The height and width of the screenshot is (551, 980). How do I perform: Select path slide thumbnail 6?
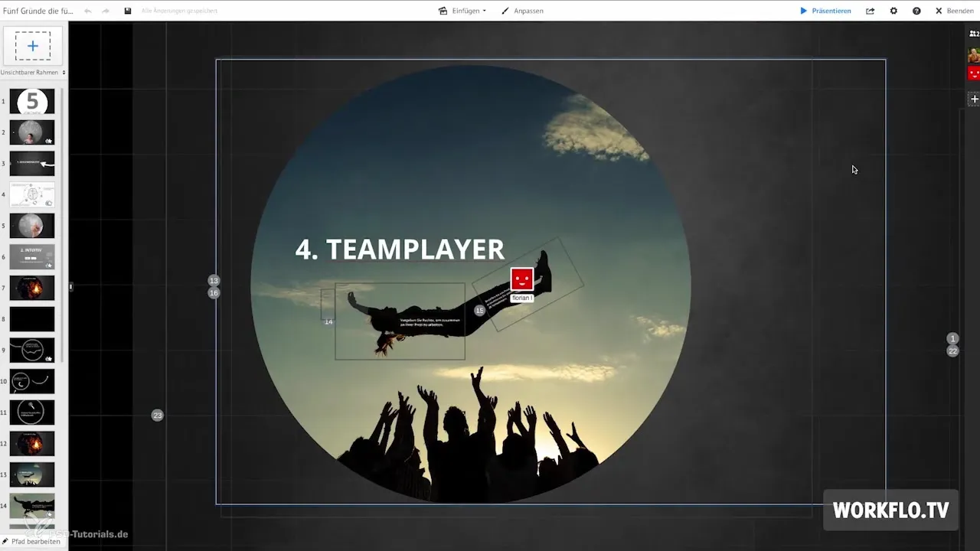[32, 257]
